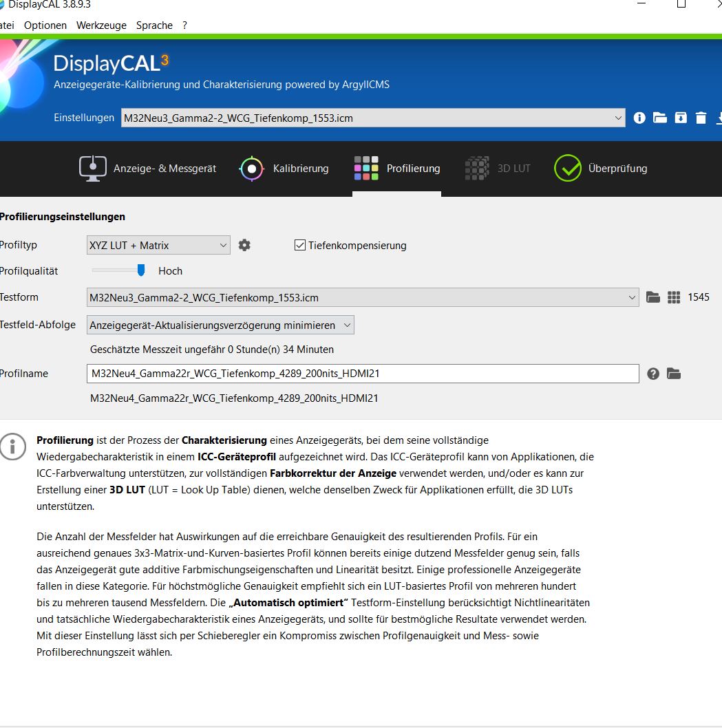
Task: Click the Profilierung color grid icon
Action: point(366,168)
